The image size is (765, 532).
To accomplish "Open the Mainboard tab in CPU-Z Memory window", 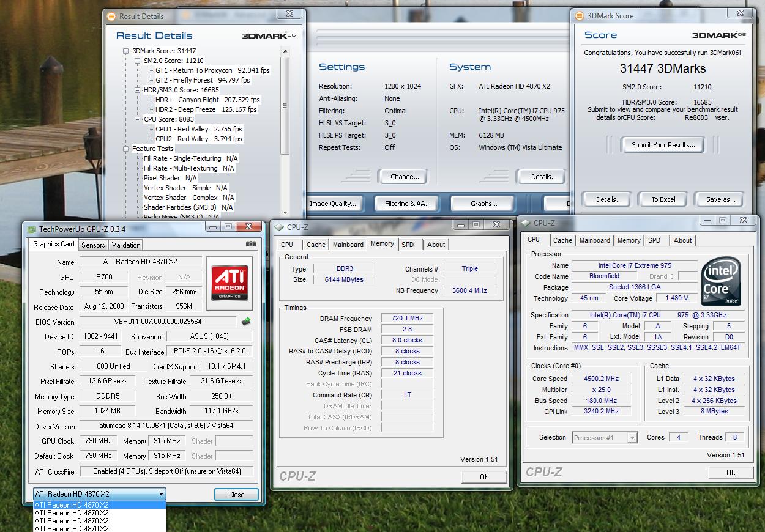I will 348,245.
